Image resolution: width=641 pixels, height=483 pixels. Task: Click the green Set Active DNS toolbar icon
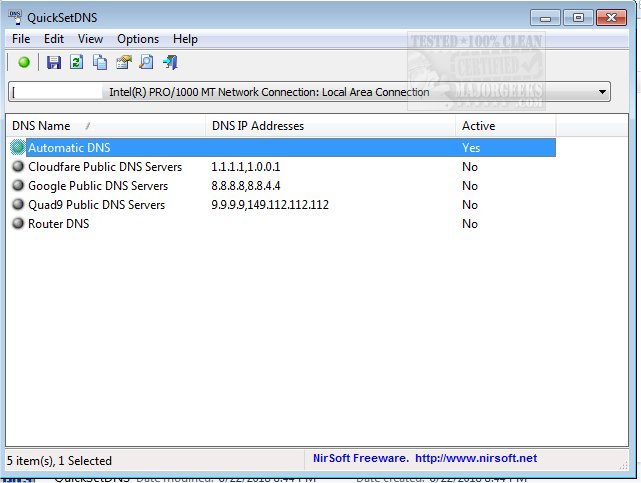(24, 62)
